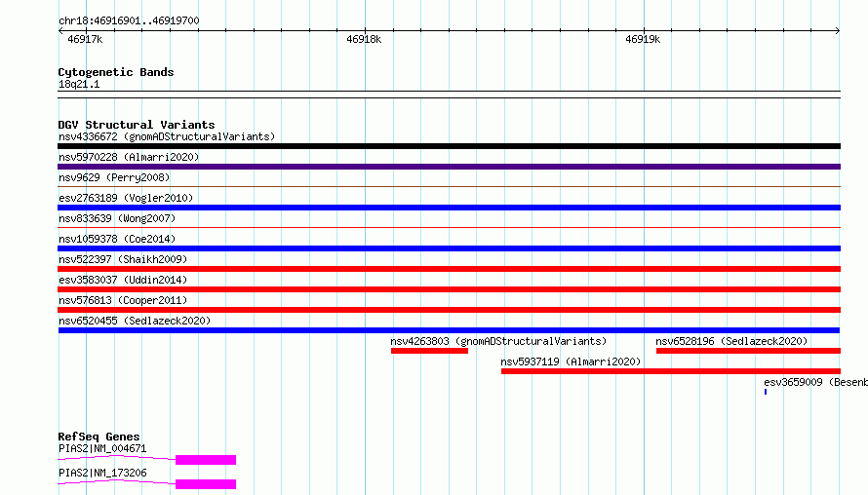Select the red nsv6528196 variant bar
The image size is (868, 495).
pyautogui.click(x=748, y=351)
